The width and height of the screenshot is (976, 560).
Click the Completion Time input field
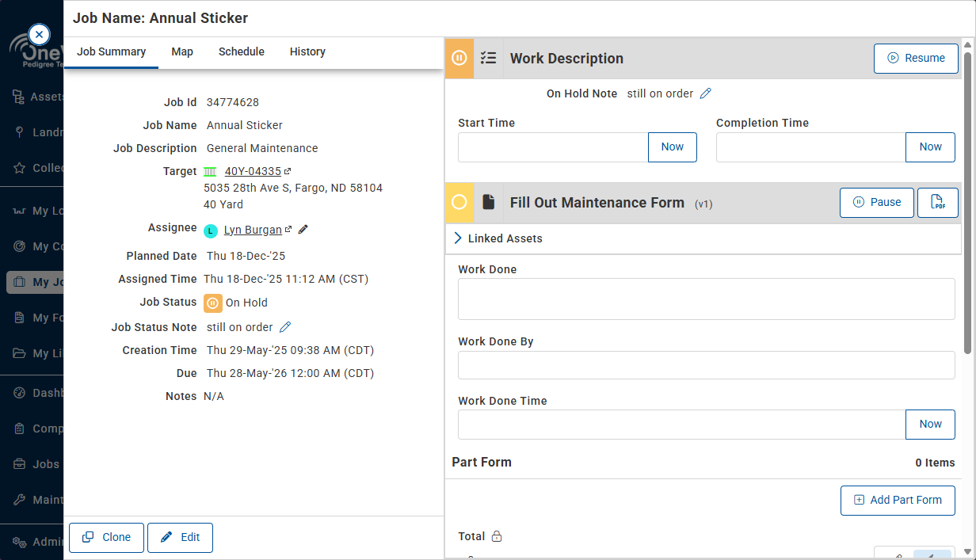coord(811,147)
